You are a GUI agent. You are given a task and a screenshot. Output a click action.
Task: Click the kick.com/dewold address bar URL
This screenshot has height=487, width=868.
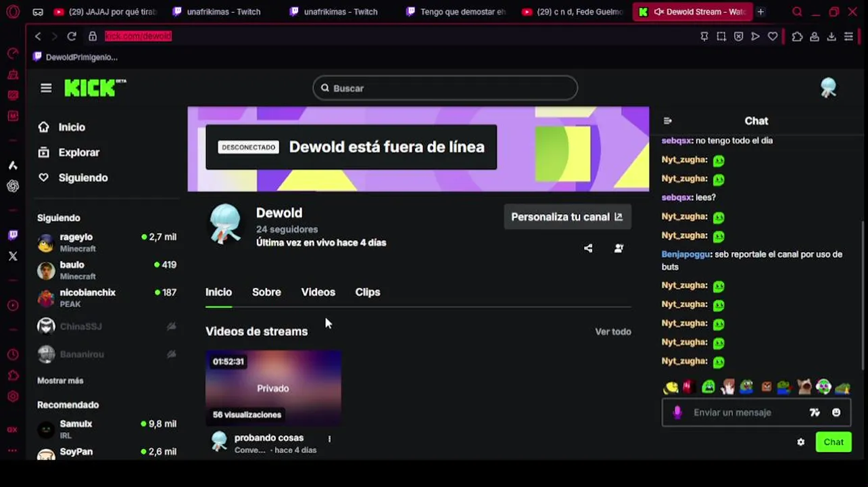click(x=138, y=37)
